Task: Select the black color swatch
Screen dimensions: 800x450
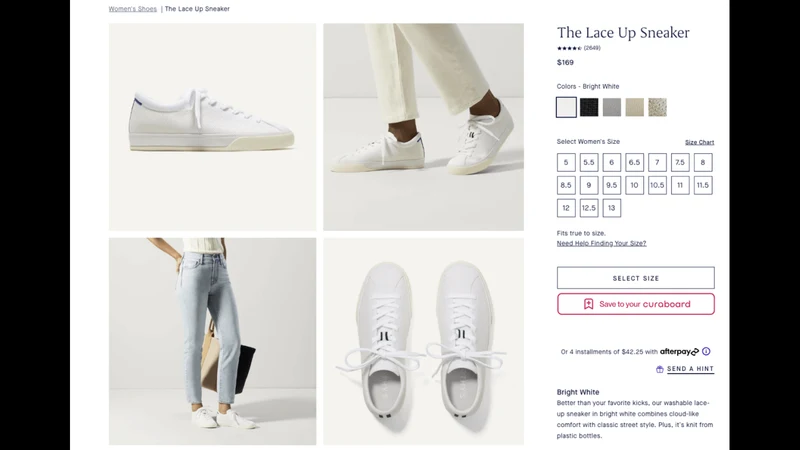Action: (x=589, y=107)
